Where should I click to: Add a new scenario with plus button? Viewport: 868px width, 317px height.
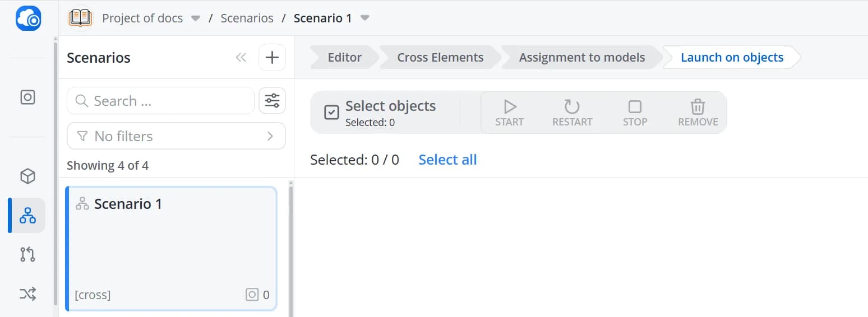[x=272, y=57]
